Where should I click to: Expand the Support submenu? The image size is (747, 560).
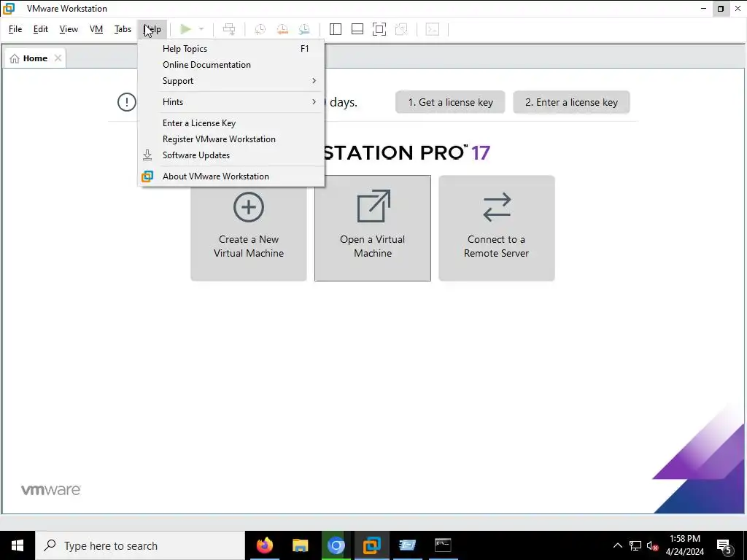231,81
